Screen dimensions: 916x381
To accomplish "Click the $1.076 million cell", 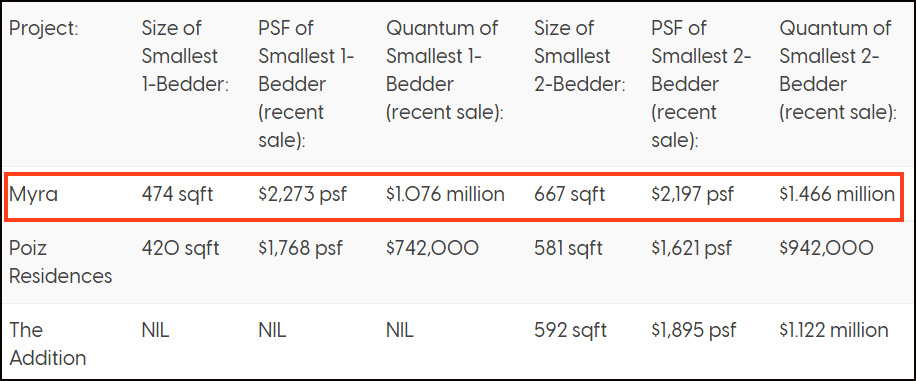I will (445, 195).
